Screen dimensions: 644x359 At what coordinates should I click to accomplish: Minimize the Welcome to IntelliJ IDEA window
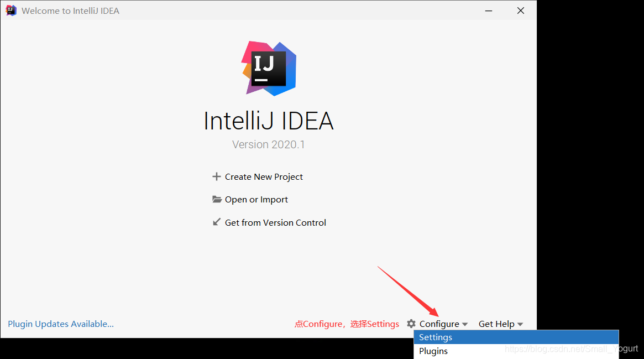pyautogui.click(x=488, y=11)
